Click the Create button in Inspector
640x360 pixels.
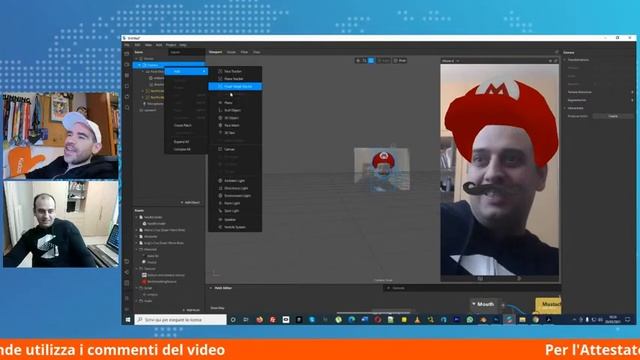pyautogui.click(x=613, y=116)
